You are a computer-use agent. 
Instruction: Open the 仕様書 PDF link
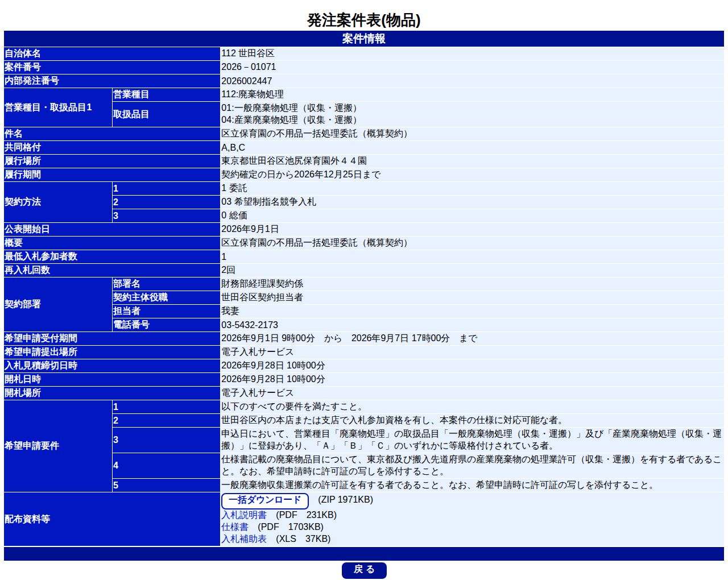click(235, 527)
